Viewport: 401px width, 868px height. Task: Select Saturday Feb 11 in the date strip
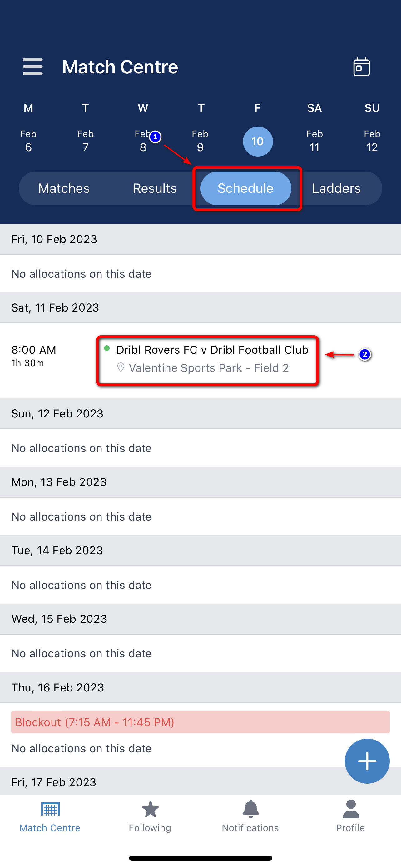click(x=314, y=141)
